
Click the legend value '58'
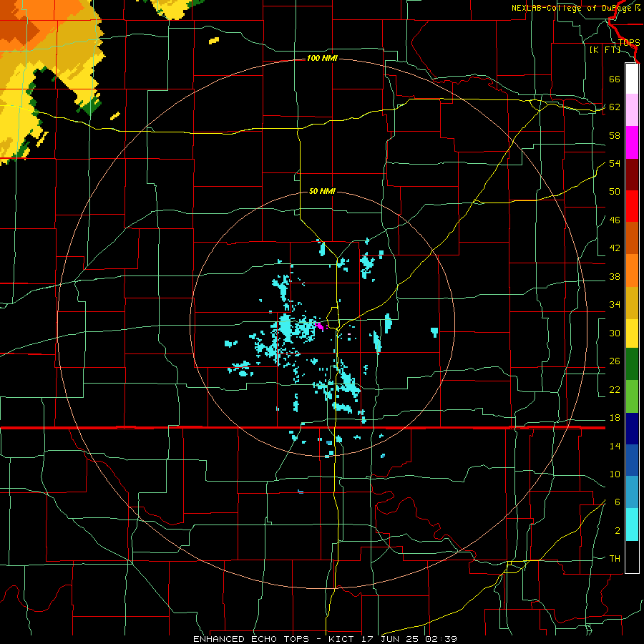pyautogui.click(x=615, y=135)
